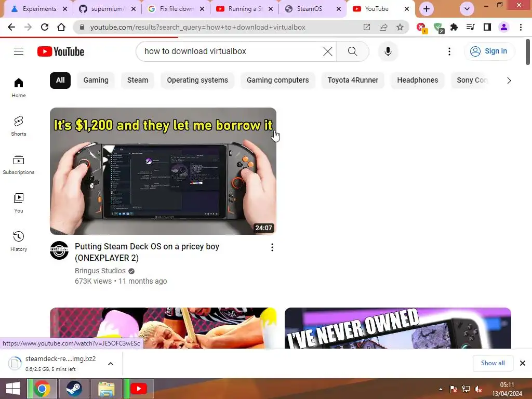Click the open-in-app icon in the address bar

(367, 27)
